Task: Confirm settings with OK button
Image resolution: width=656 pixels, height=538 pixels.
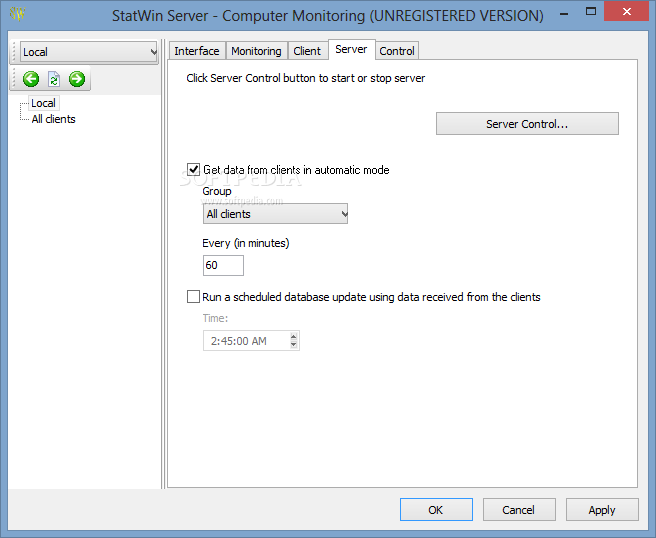Action: coord(436,510)
